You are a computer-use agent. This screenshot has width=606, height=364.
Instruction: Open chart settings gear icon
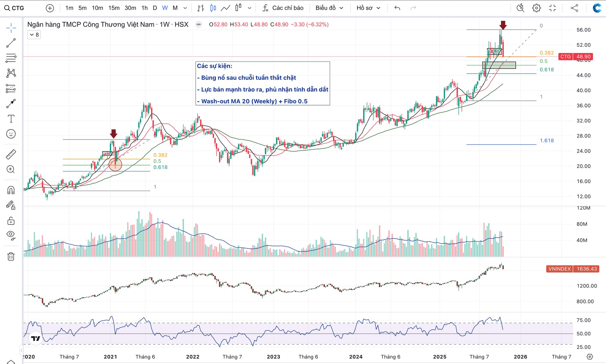point(536,8)
